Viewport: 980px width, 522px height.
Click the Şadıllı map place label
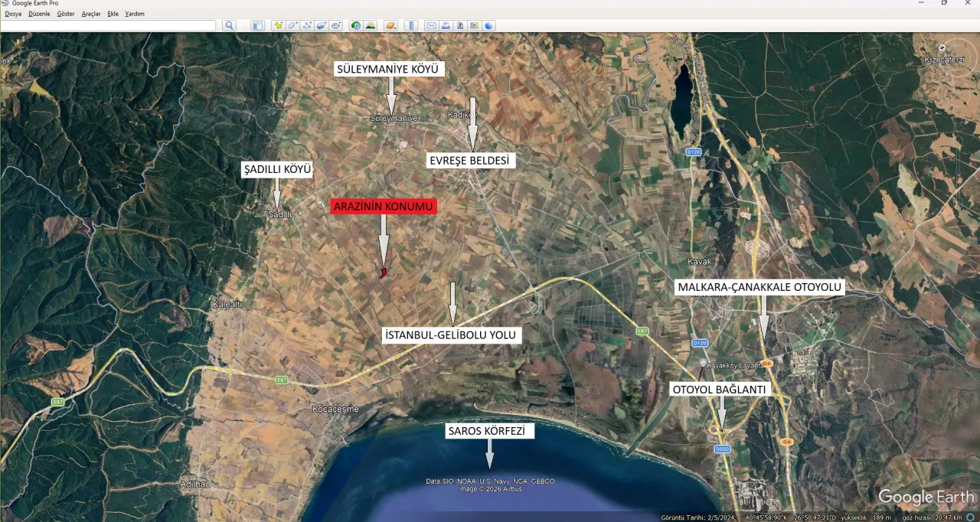[x=279, y=214]
